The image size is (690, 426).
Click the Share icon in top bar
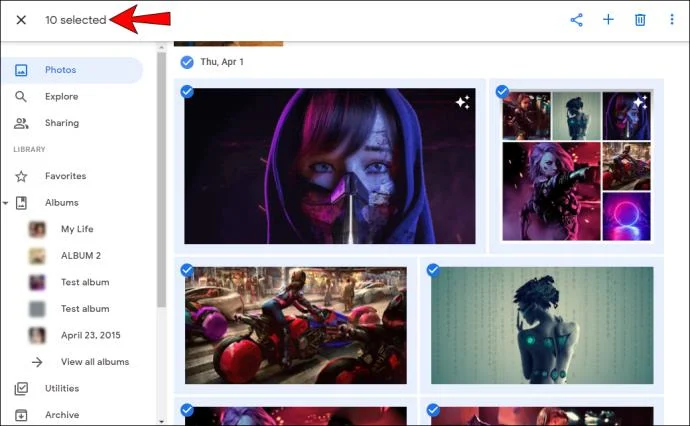pos(576,20)
